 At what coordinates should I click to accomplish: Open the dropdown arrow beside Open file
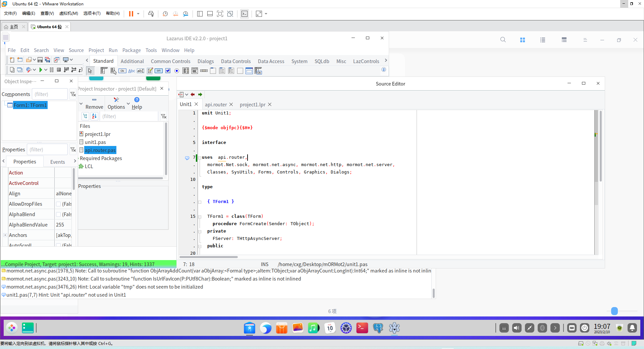click(x=34, y=60)
